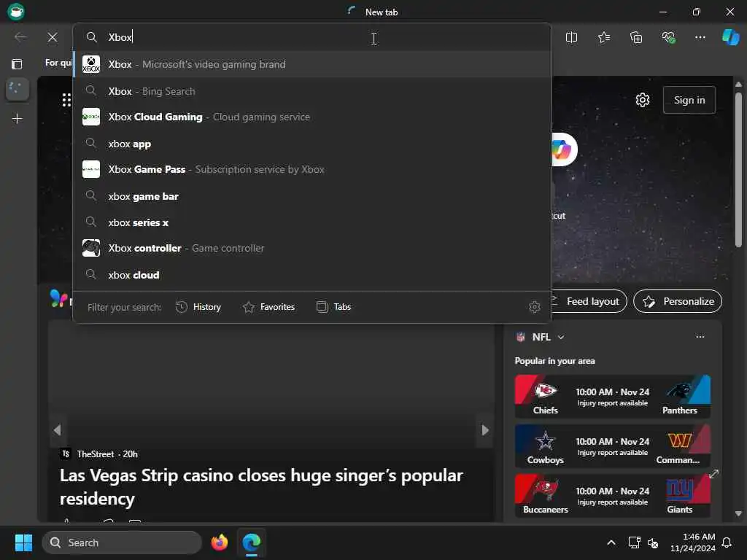Click Microsoft Edge taskbar icon
This screenshot has height=560, width=747.
pyautogui.click(x=252, y=542)
